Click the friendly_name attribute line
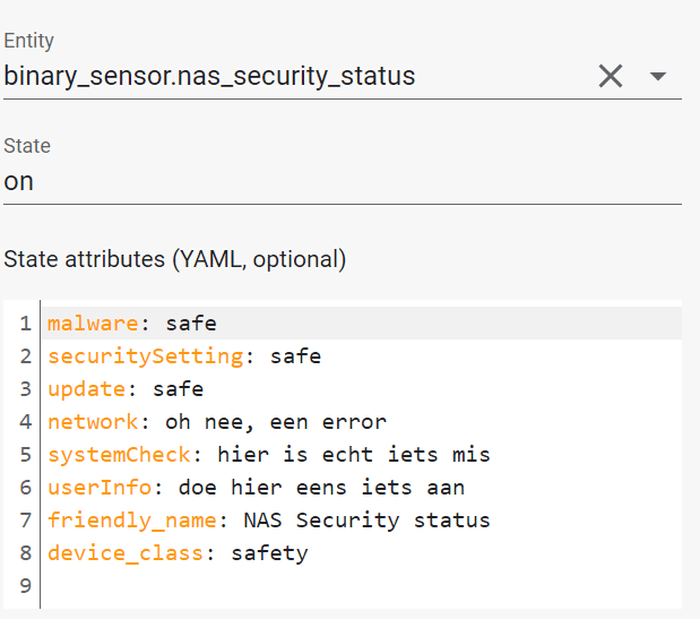This screenshot has height=619, width=700. [362, 520]
